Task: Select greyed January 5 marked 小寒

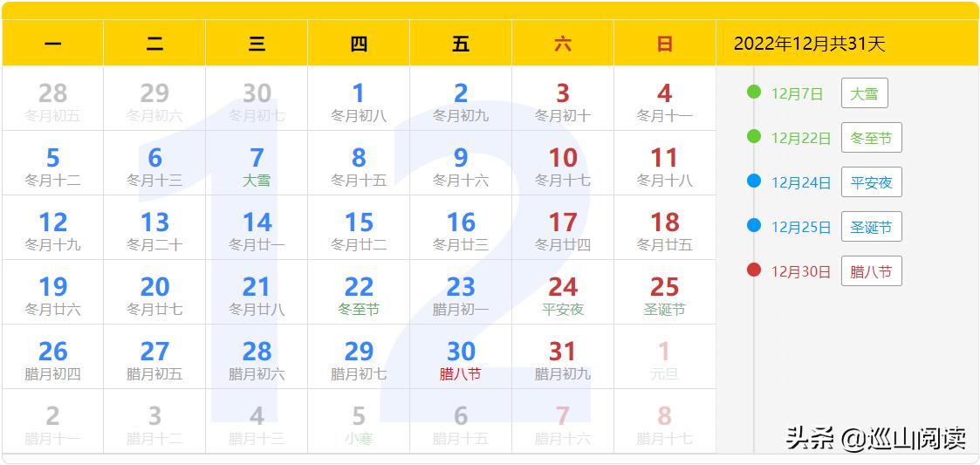Action: (359, 421)
